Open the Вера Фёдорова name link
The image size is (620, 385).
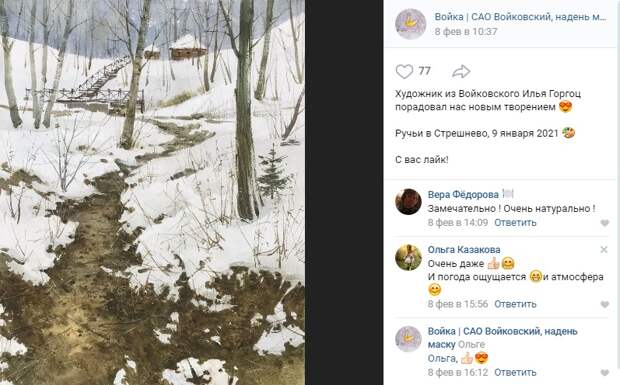pyautogui.click(x=463, y=194)
